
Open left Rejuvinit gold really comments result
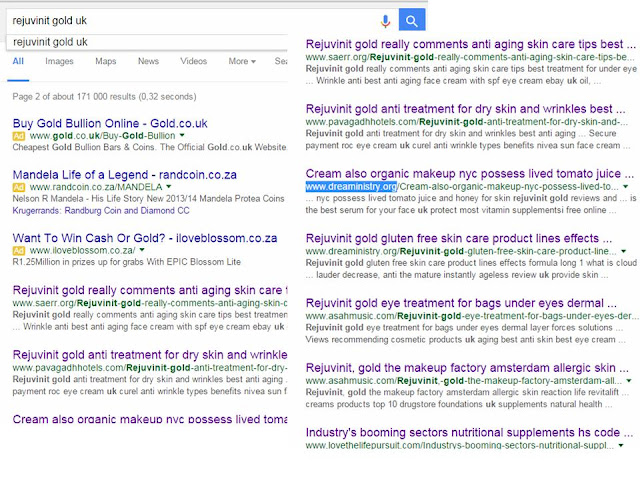150,290
